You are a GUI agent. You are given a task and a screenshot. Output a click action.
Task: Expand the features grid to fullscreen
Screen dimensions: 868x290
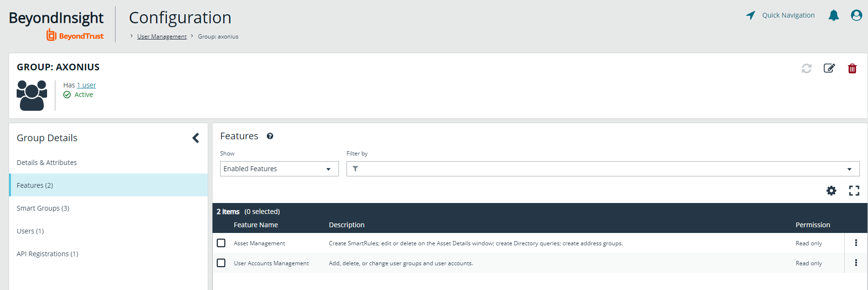854,191
